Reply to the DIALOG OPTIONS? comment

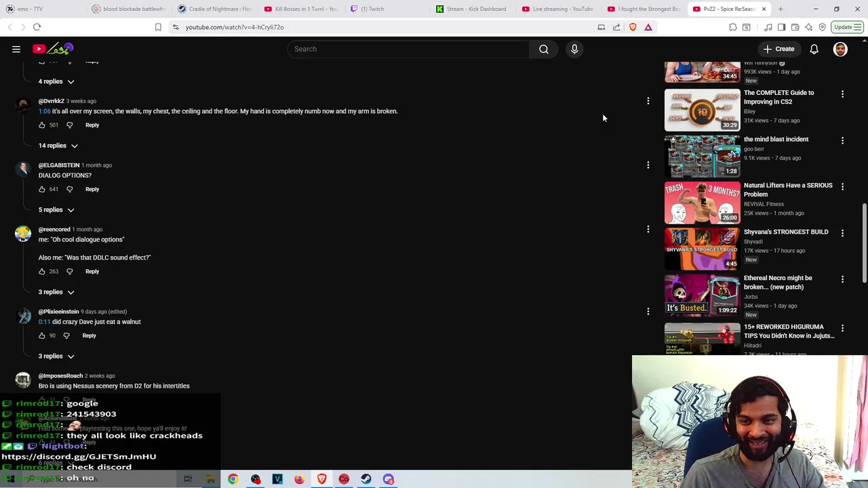[92, 189]
